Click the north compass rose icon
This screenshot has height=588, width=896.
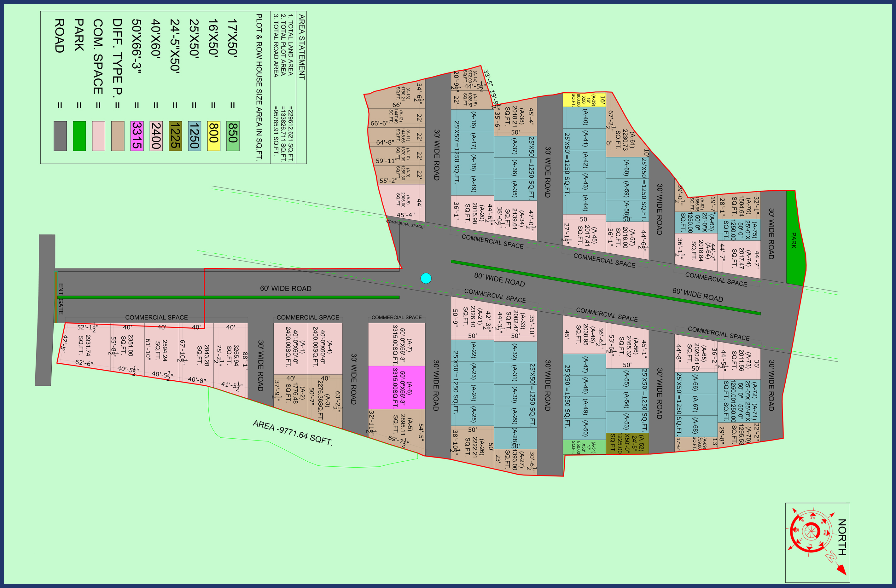point(811,532)
